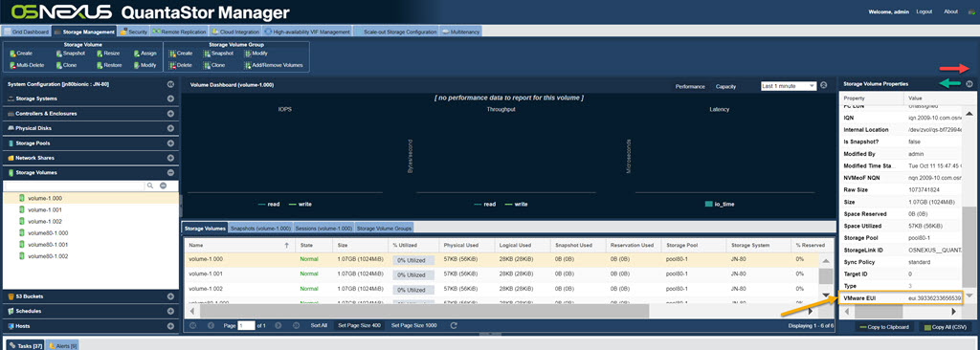Modify the Storage Volume Group
Screen dimensions: 980x350
click(x=256, y=54)
